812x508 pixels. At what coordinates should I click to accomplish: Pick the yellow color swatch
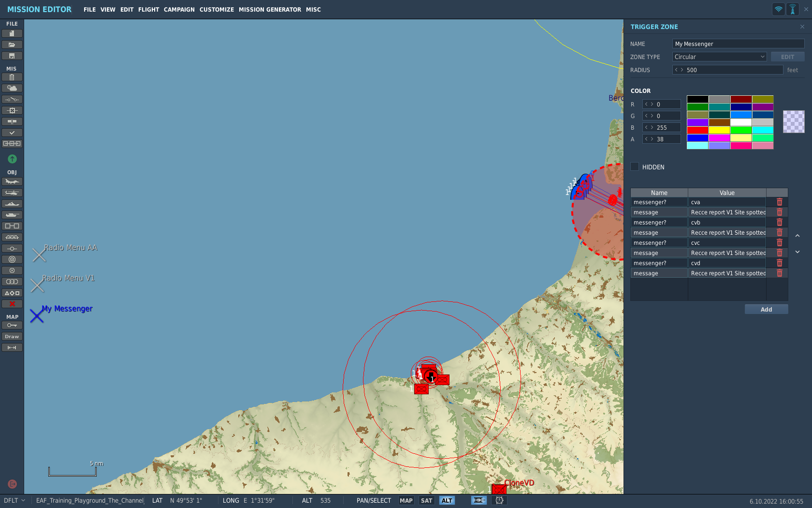(x=719, y=130)
